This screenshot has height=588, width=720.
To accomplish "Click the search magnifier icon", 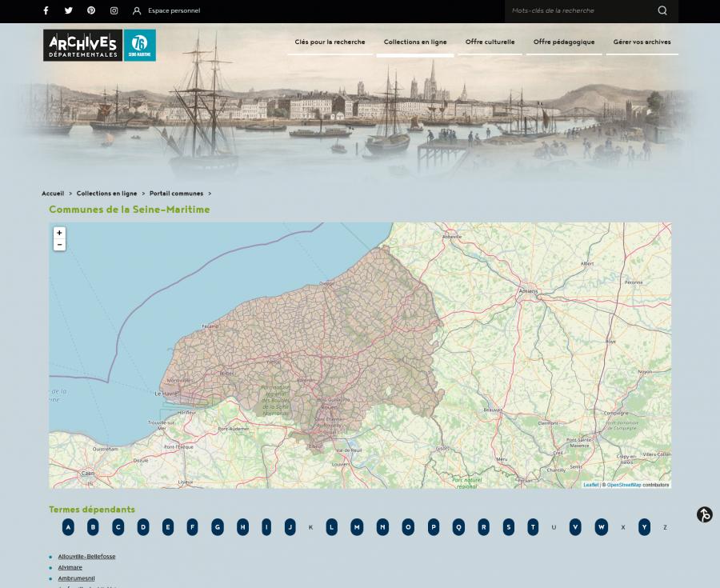I will [662, 10].
